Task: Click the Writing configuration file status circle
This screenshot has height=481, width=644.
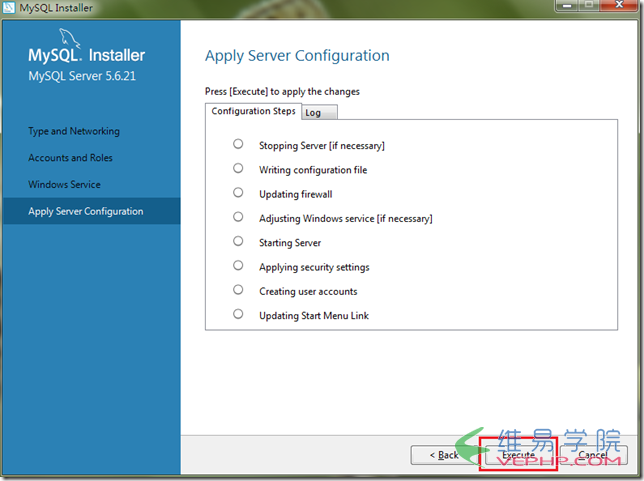Action: [238, 168]
